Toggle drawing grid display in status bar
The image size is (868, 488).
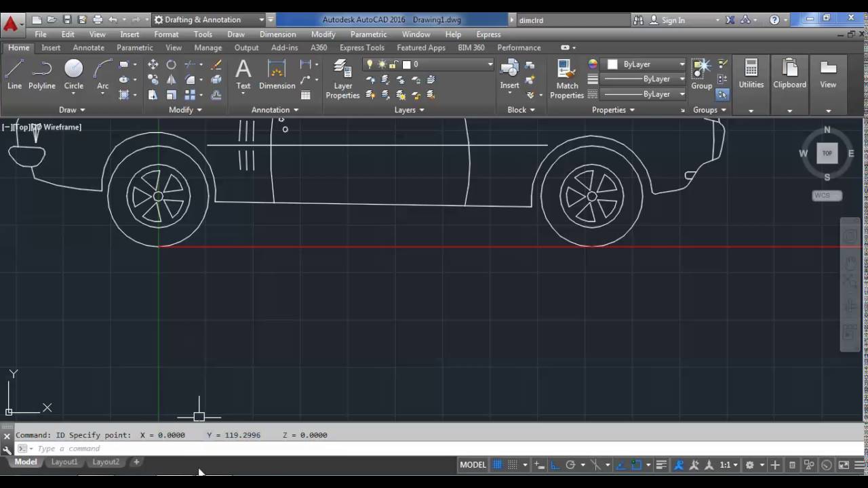coord(497,465)
